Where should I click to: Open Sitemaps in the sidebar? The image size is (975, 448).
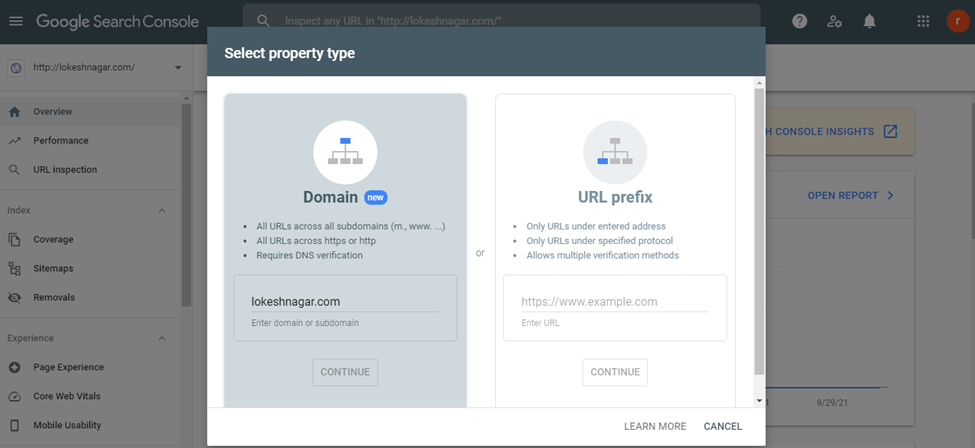[x=90, y=269]
